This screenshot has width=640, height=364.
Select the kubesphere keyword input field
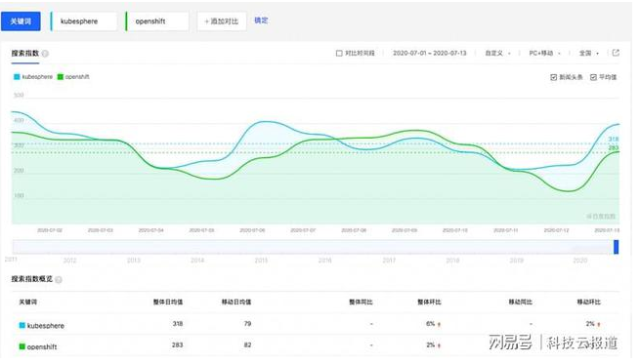pos(84,21)
